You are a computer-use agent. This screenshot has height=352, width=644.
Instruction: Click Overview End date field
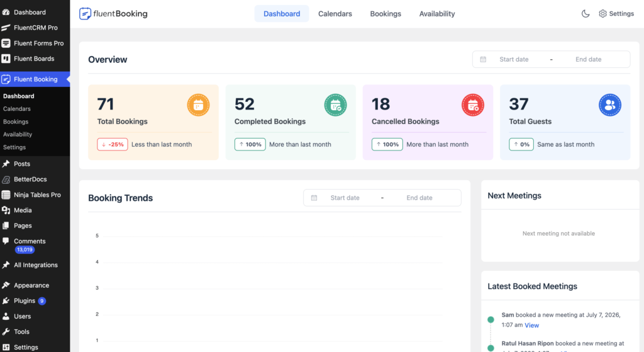pos(588,59)
